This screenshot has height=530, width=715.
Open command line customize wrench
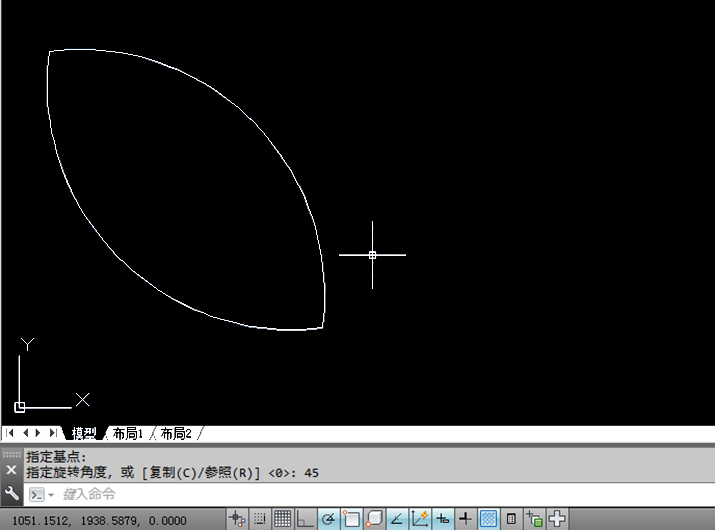click(x=11, y=493)
